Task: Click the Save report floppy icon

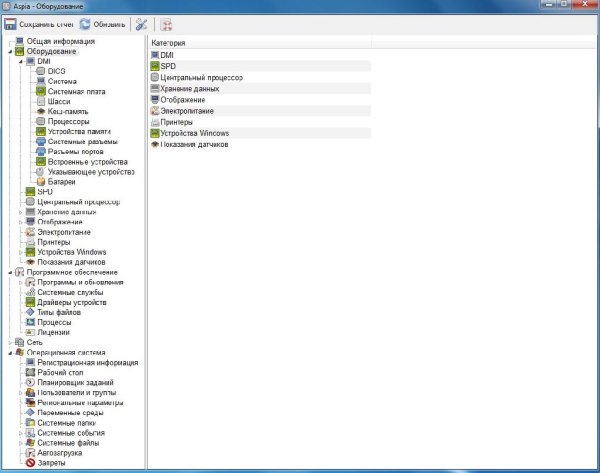Action: tap(10, 24)
